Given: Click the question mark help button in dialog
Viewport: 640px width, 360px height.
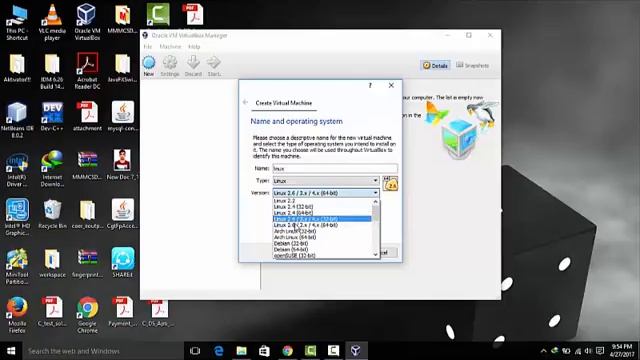Looking at the screenshot, I should click(x=370, y=85).
